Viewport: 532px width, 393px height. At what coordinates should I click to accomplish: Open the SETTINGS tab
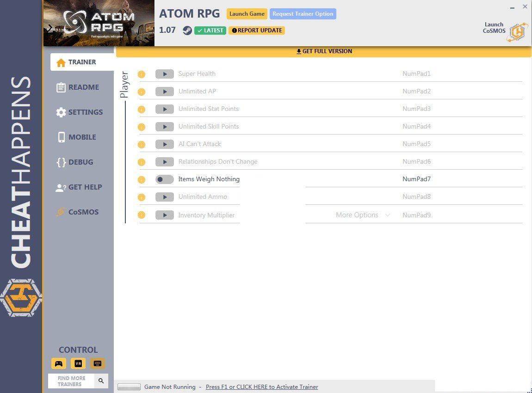pyautogui.click(x=80, y=112)
